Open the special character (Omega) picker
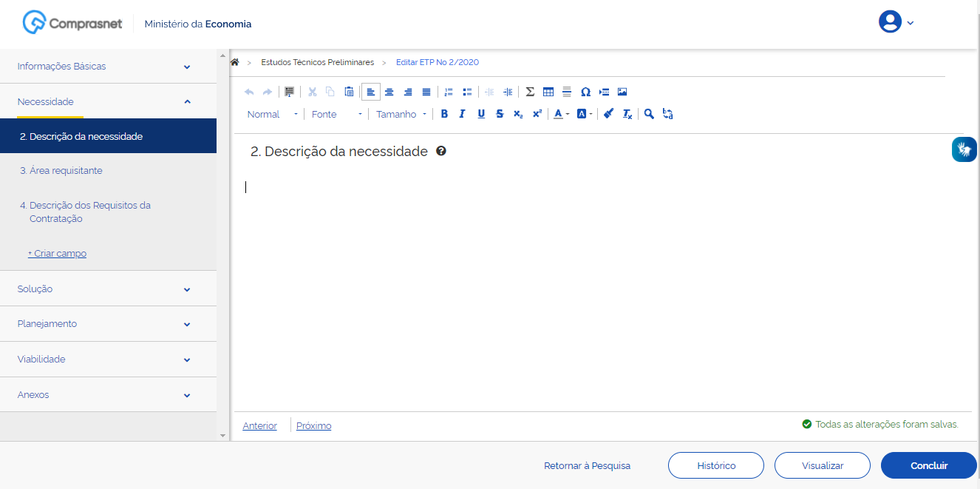 click(585, 92)
